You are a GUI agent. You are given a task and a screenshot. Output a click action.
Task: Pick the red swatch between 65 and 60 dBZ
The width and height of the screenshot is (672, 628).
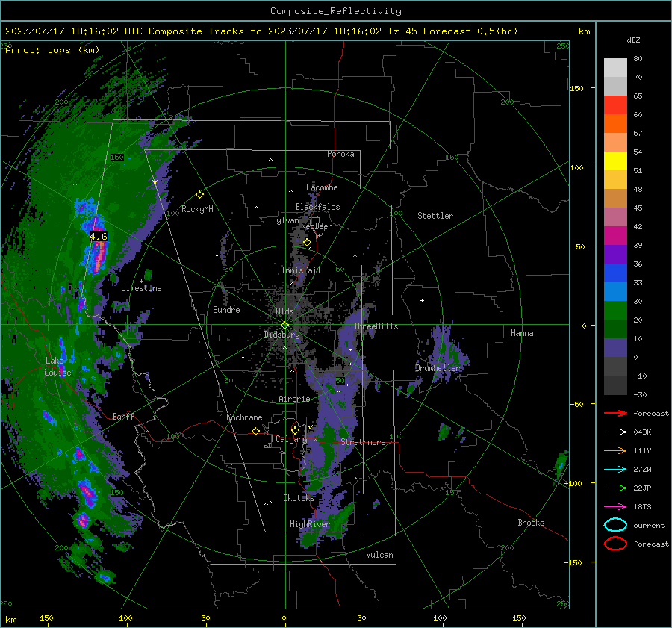tap(615, 105)
